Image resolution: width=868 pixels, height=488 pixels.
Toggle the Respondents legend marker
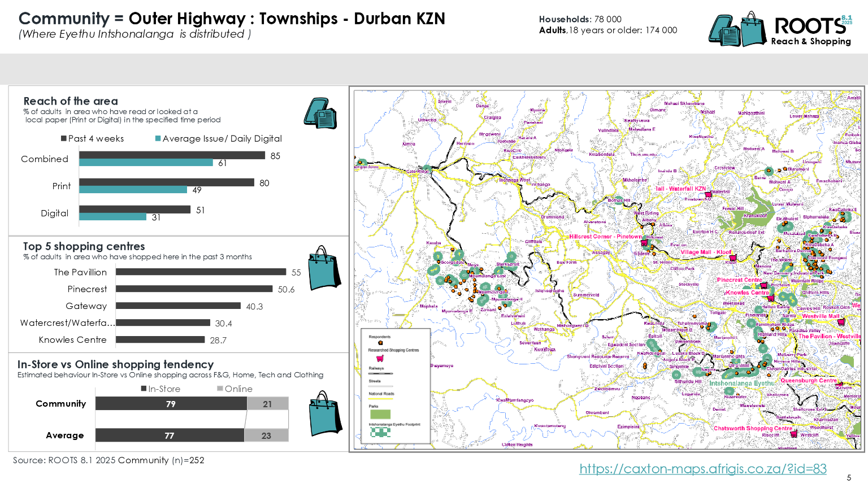380,342
